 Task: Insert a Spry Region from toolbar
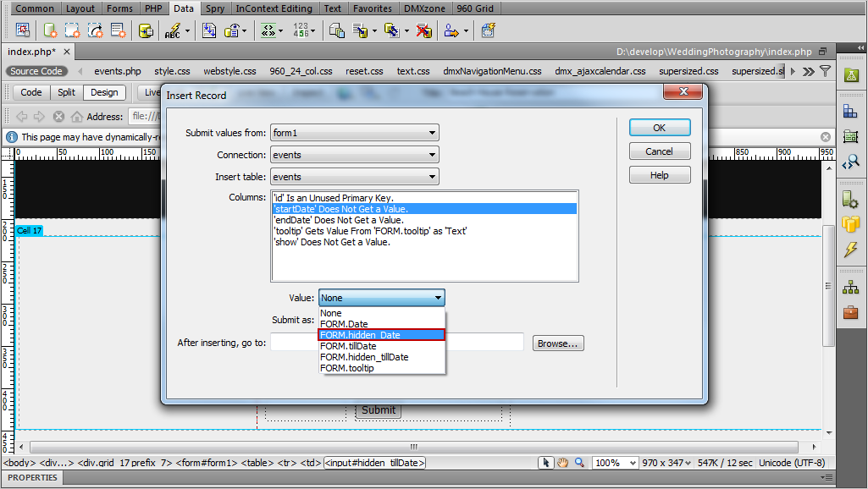click(x=73, y=30)
